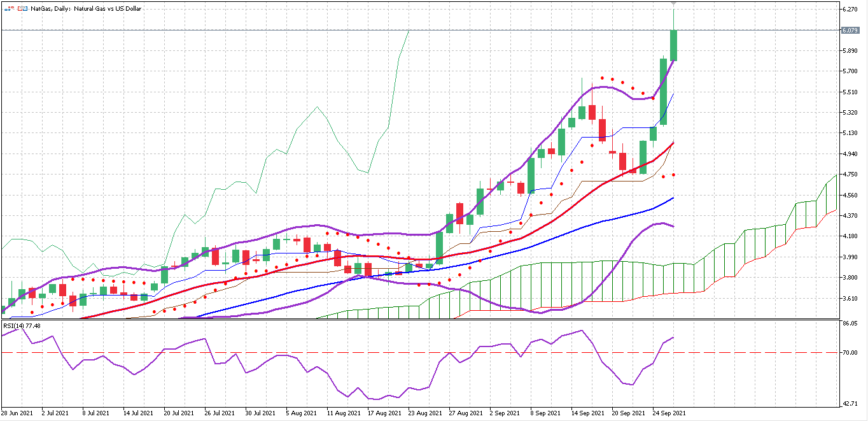This screenshot has width=868, height=421.
Task: Select the current price label 6.079
Action: [850, 30]
